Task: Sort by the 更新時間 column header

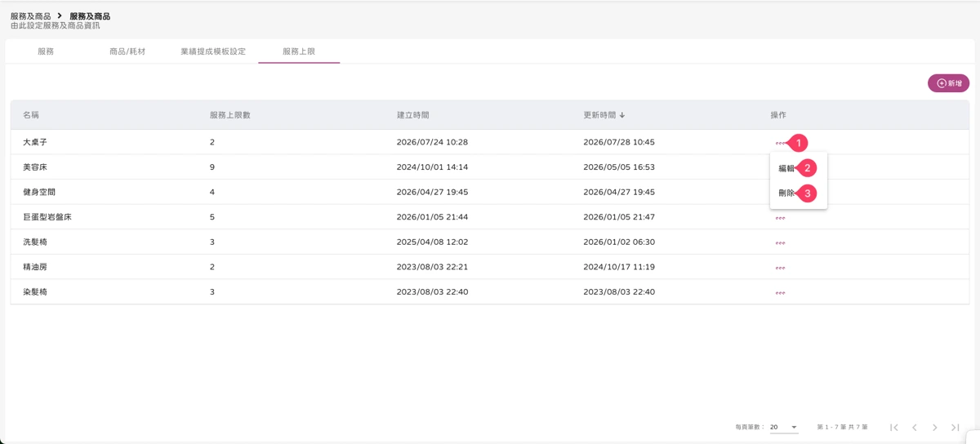Action: [x=604, y=115]
